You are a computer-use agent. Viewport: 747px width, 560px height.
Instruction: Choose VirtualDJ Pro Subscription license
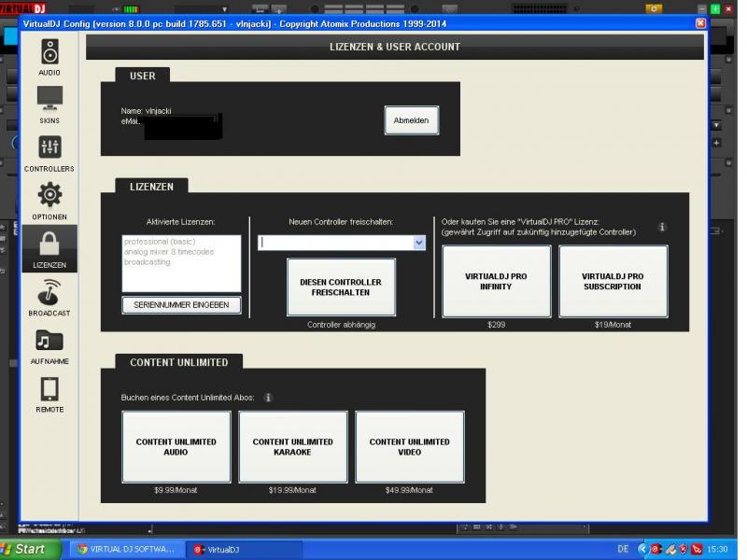[613, 282]
